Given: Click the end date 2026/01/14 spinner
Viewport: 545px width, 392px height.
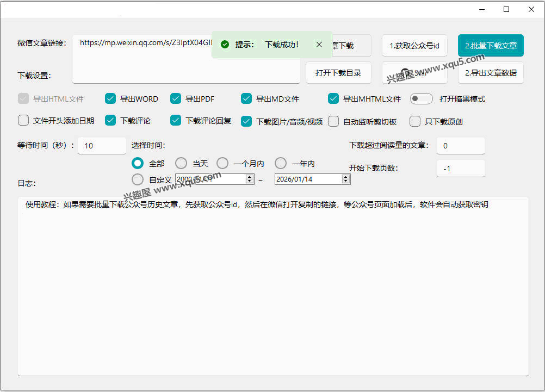Looking at the screenshot, I should tap(346, 179).
